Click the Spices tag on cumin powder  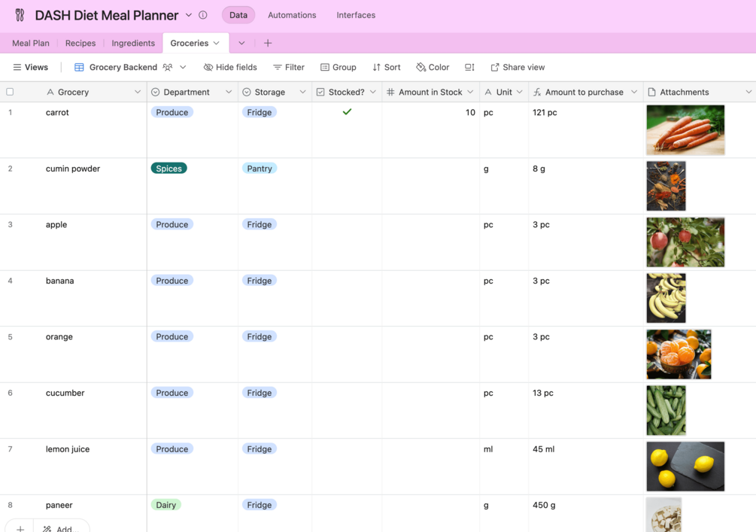[x=169, y=169]
